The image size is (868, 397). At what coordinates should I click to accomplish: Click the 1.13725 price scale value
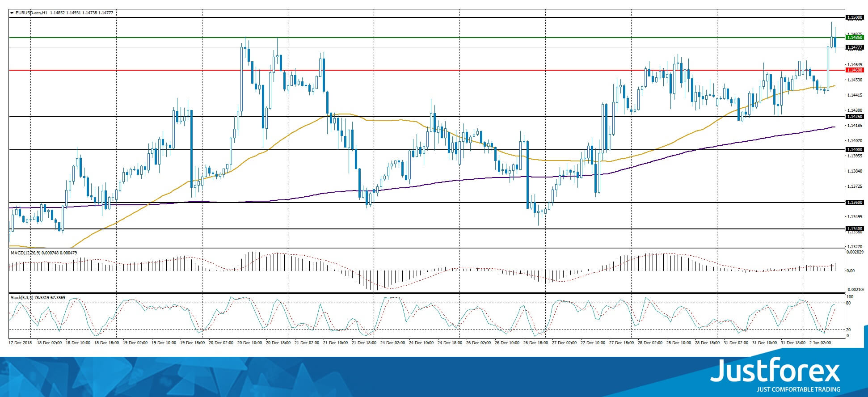pos(855,186)
